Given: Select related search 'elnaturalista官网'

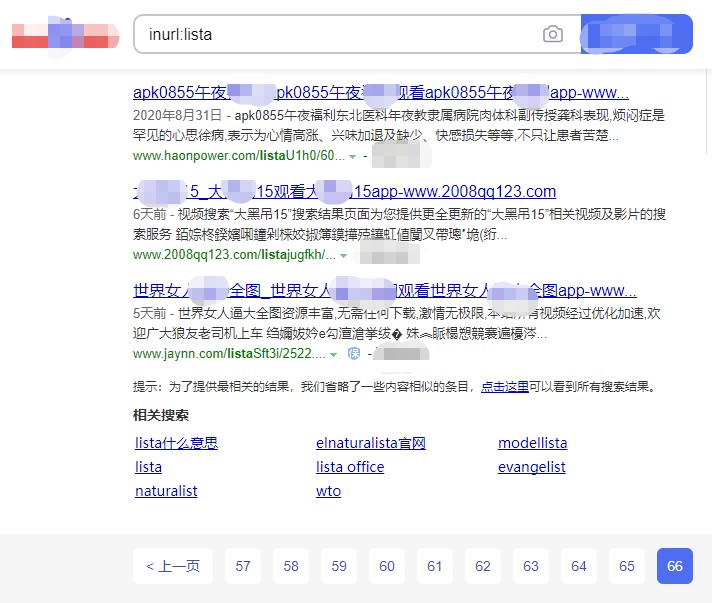Looking at the screenshot, I should point(370,443).
